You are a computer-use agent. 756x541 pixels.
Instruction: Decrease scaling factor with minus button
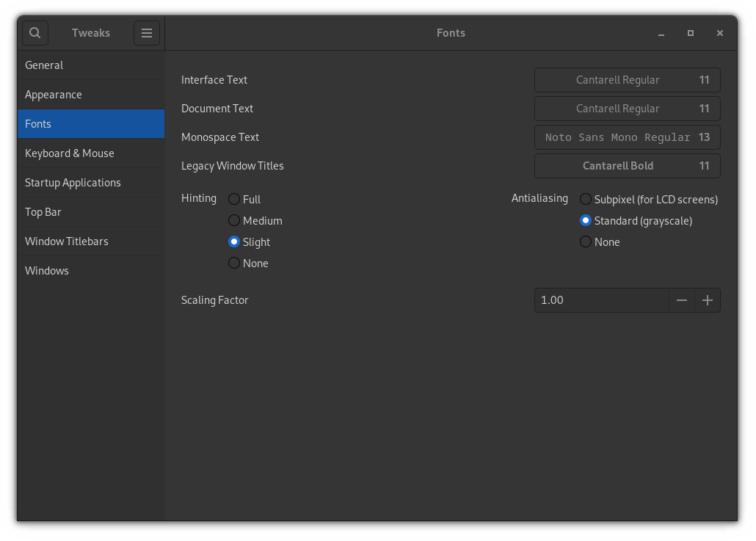click(682, 300)
